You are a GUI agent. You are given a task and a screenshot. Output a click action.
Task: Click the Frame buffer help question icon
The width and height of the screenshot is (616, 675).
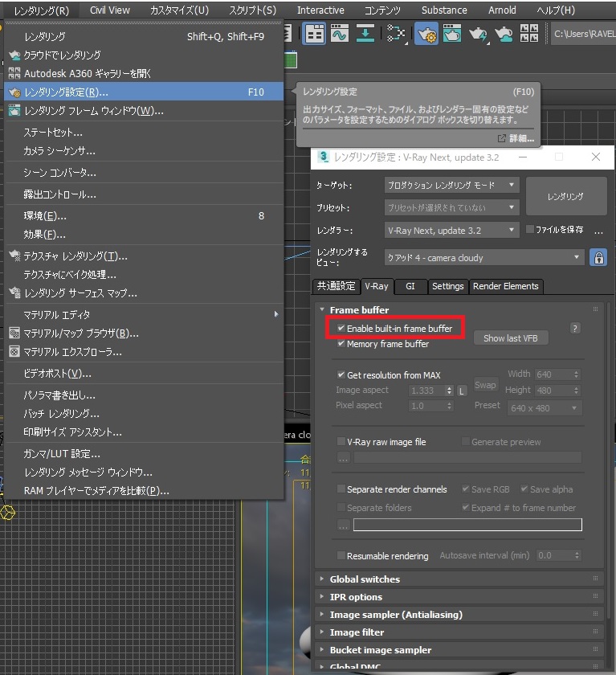point(575,329)
